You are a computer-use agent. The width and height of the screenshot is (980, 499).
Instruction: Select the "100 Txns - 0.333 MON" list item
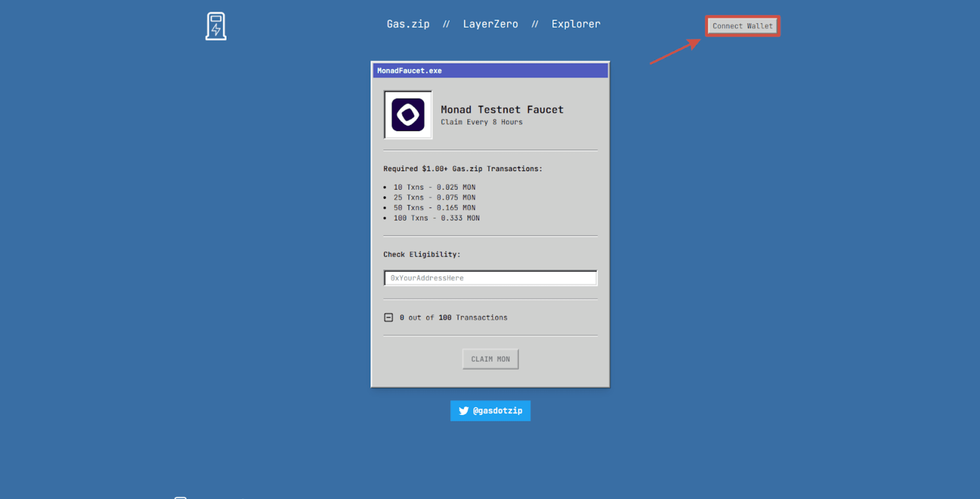(436, 218)
